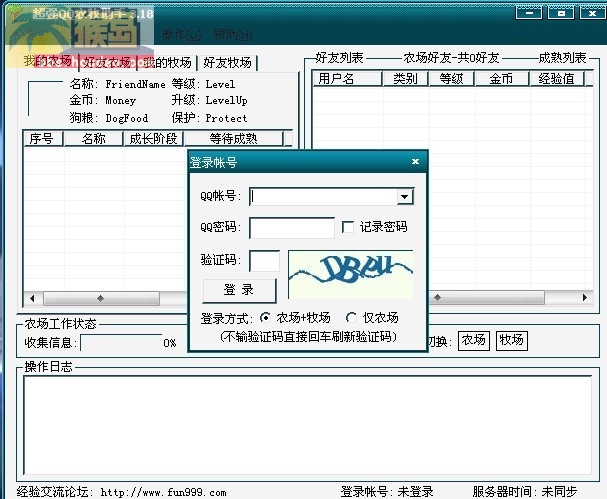Click right arrow of friend list scrollbar
This screenshot has width=607, height=499.
click(585, 298)
